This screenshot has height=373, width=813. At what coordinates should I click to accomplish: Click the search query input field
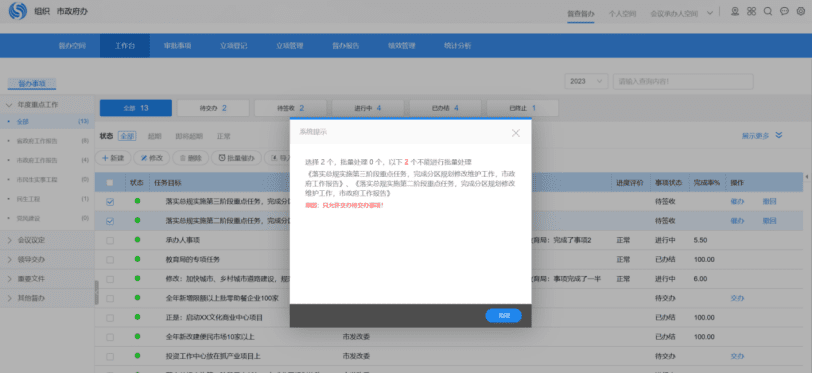[683, 81]
